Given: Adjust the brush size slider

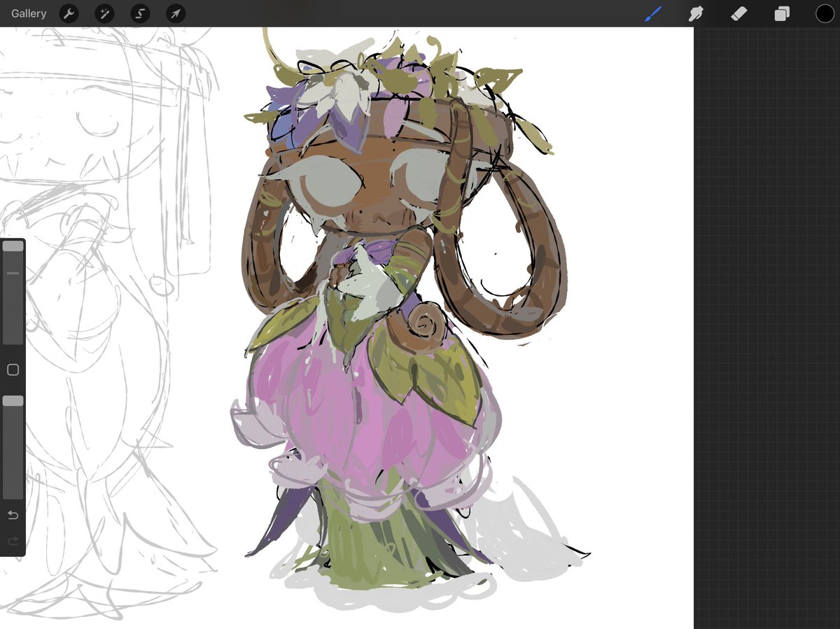Looking at the screenshot, I should click(13, 292).
